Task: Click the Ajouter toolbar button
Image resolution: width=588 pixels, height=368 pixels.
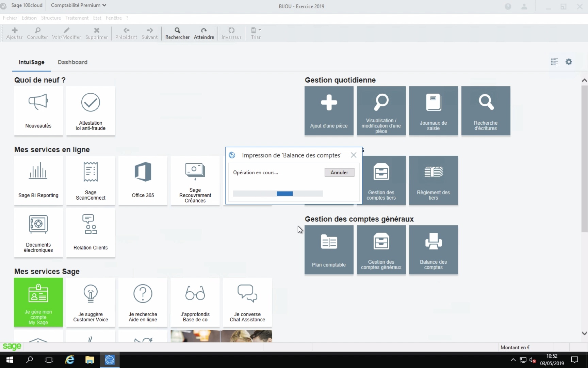Action: click(x=14, y=33)
